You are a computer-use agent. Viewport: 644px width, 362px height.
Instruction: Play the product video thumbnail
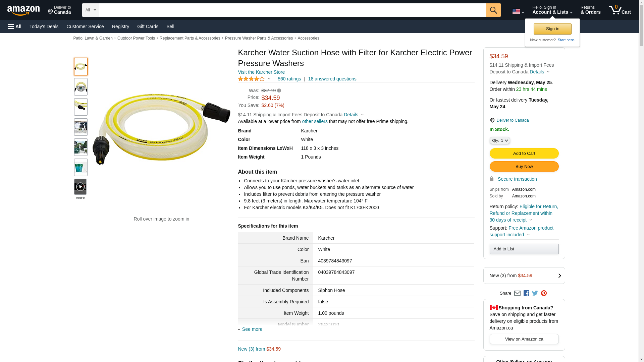80,187
